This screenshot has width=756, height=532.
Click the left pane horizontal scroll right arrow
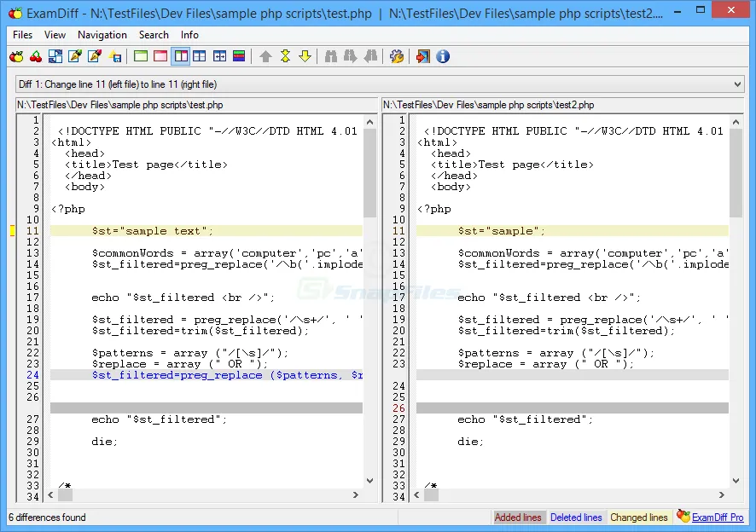[356, 494]
